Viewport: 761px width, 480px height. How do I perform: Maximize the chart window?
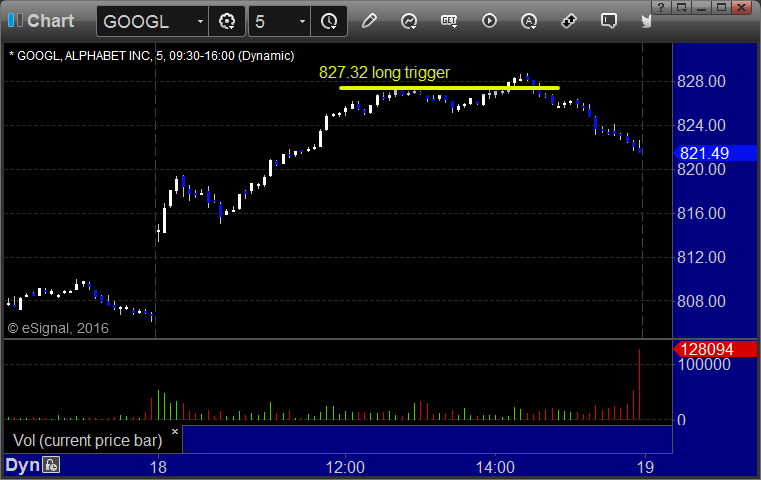[x=722, y=7]
